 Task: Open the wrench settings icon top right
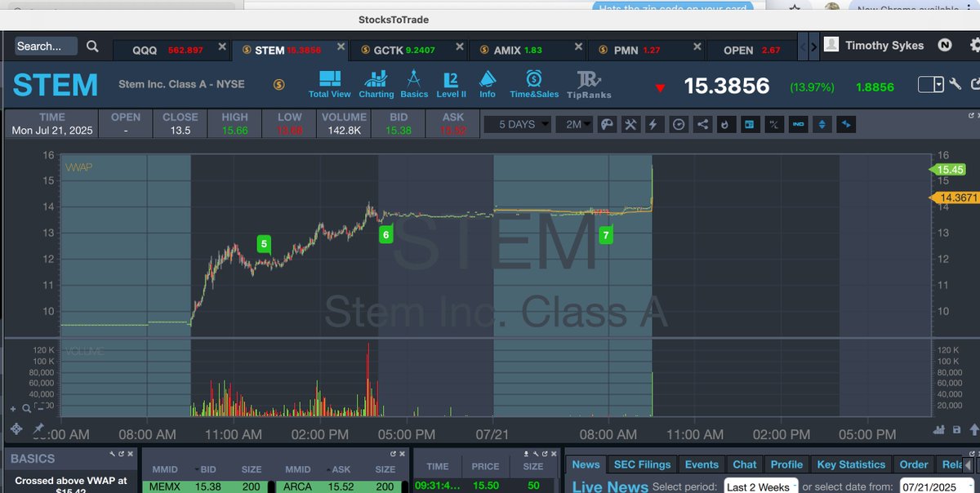pos(957,84)
